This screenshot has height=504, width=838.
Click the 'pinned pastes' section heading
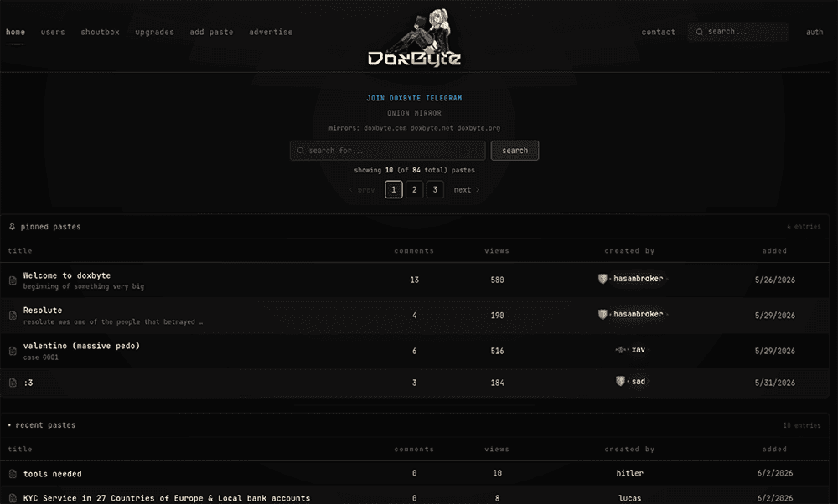[51, 226]
